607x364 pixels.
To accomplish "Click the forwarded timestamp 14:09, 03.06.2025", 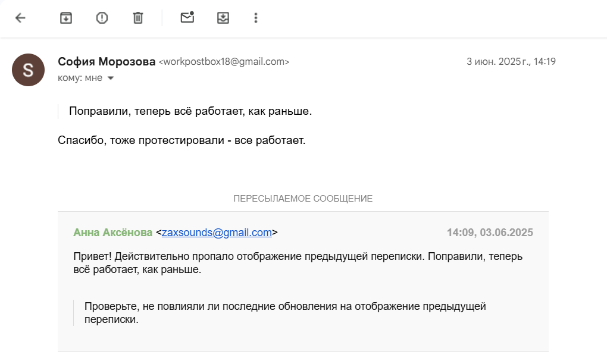I will (490, 233).
